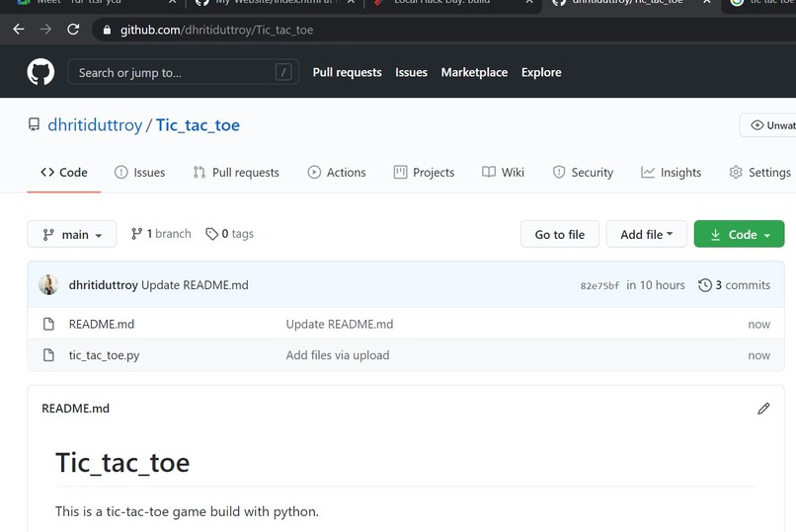Click the commit history clock icon
The width and height of the screenshot is (796, 532).
704,285
